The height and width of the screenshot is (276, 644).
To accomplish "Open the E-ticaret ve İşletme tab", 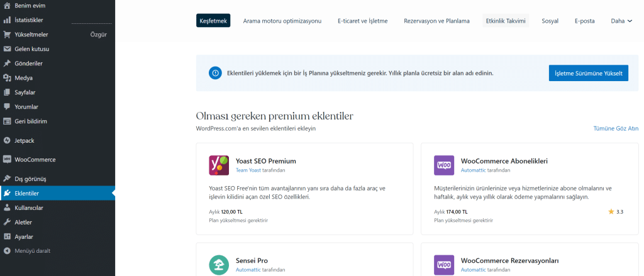I will 363,21.
